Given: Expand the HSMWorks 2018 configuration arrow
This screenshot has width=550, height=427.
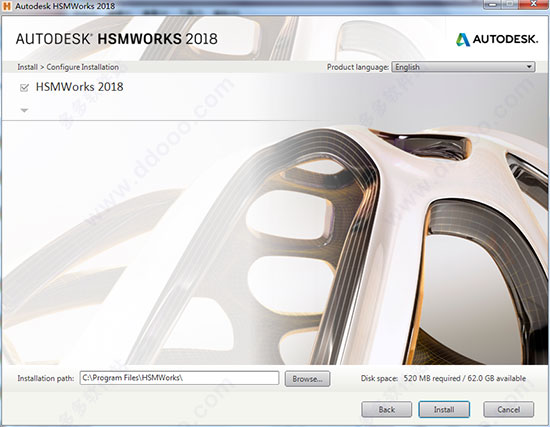Looking at the screenshot, I should [24, 110].
